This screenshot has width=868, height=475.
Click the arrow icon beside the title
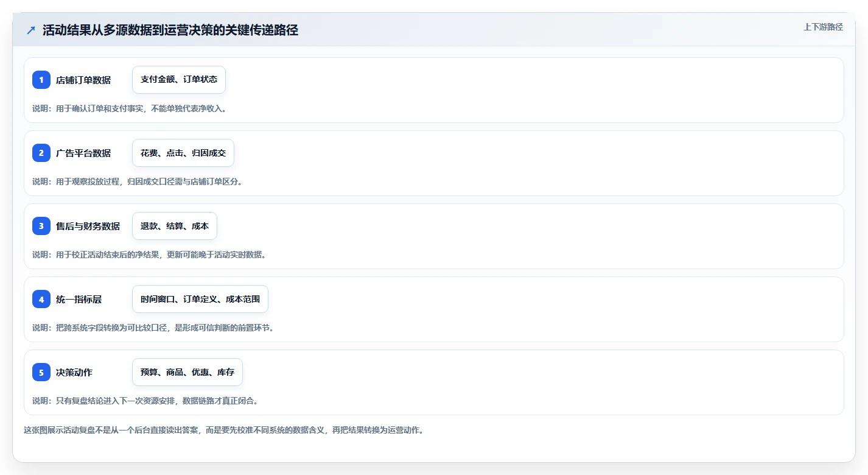point(31,30)
